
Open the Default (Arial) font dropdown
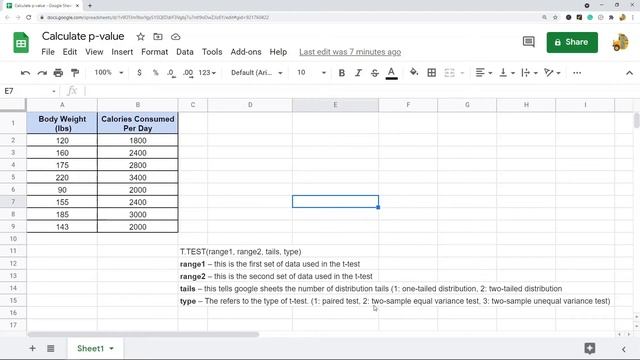pyautogui.click(x=257, y=73)
